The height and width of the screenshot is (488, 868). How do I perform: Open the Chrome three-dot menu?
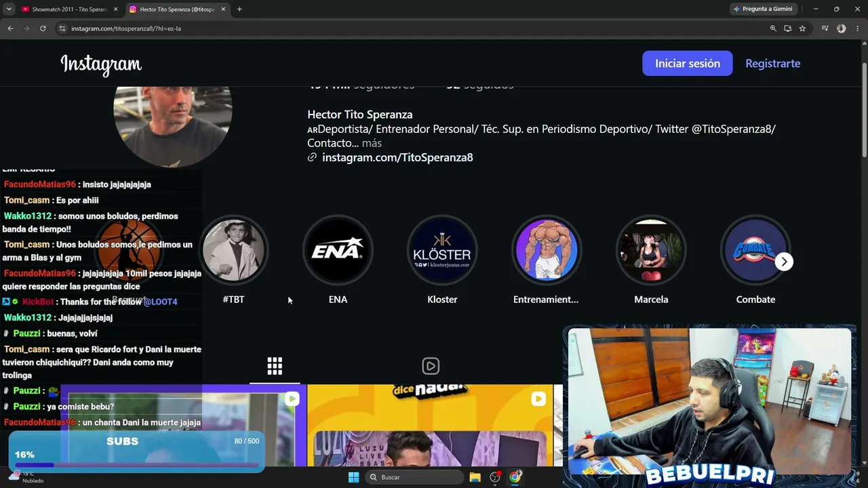[857, 28]
